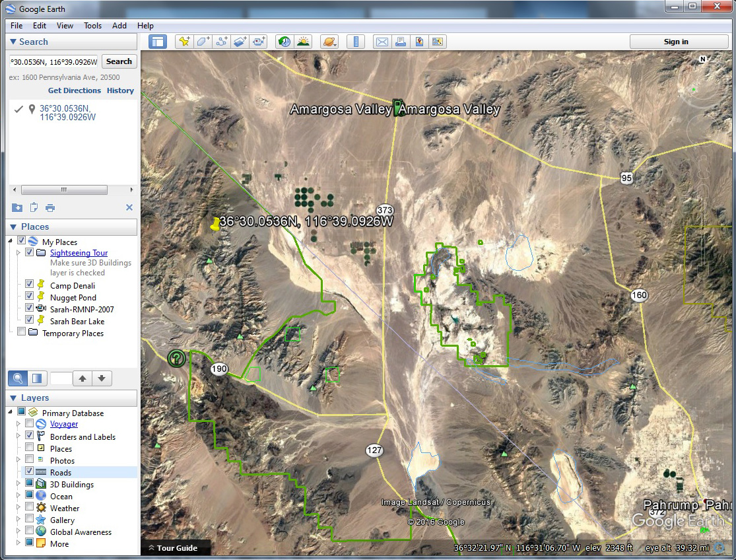736x560 pixels.
Task: Show historical imagery clock icon
Action: pos(284,42)
